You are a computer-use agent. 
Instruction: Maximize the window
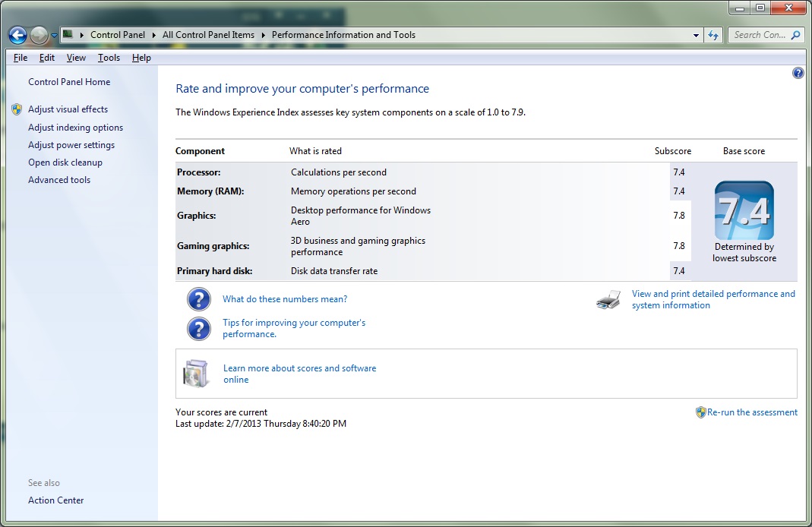point(760,8)
